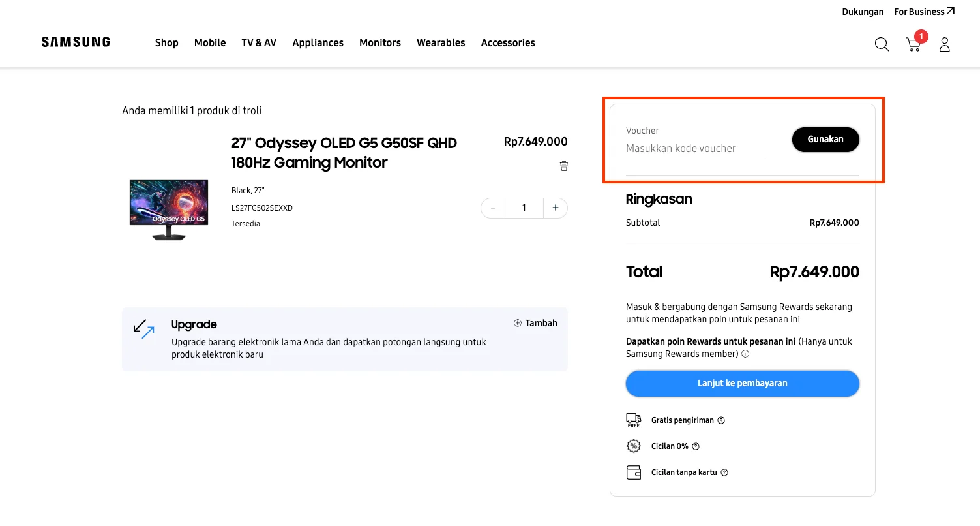Click the Cicilan 0% label

tap(670, 446)
